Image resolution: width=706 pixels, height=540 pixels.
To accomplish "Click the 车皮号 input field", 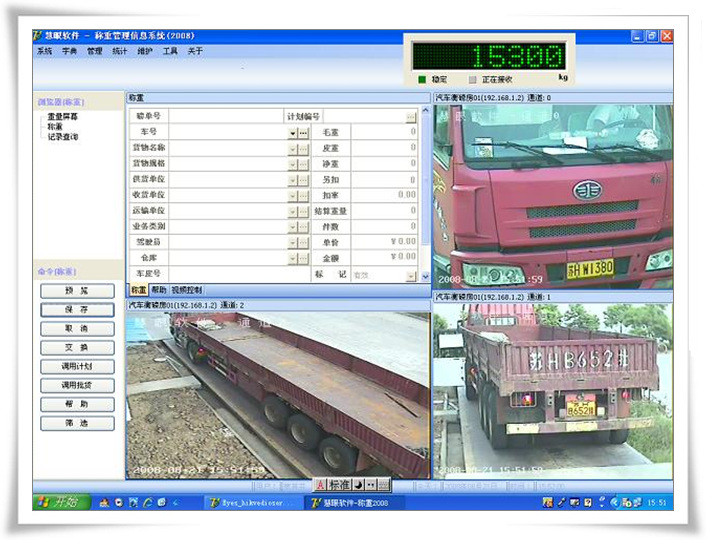I will coord(240,273).
